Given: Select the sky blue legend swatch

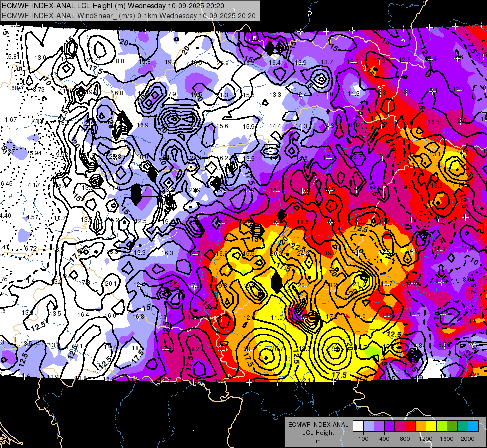Looking at the screenshot, I should pyautogui.click(x=473, y=426).
